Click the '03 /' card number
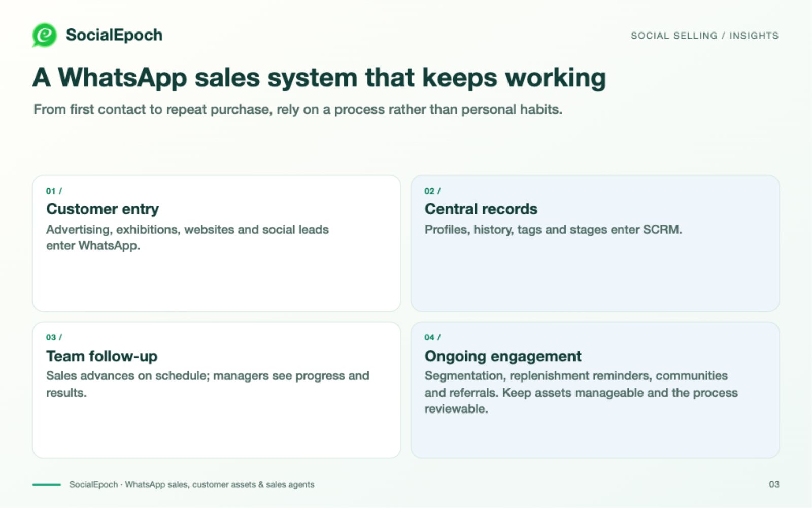 coord(54,337)
